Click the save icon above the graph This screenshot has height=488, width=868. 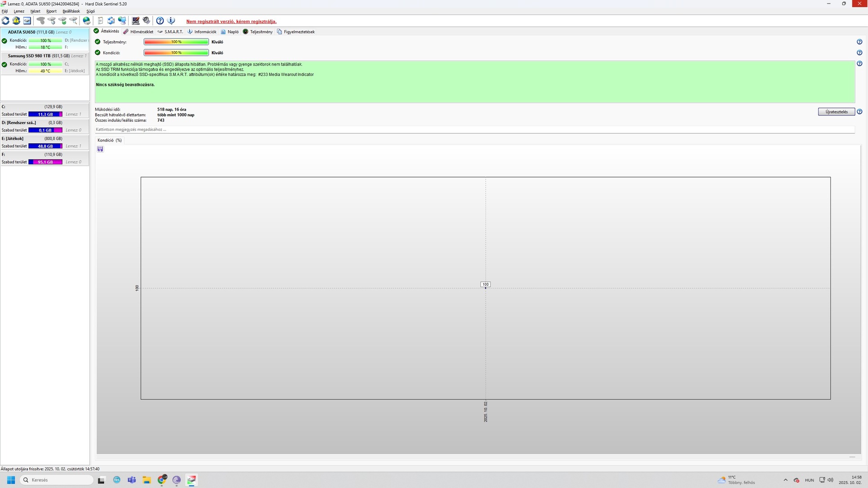[x=100, y=149]
